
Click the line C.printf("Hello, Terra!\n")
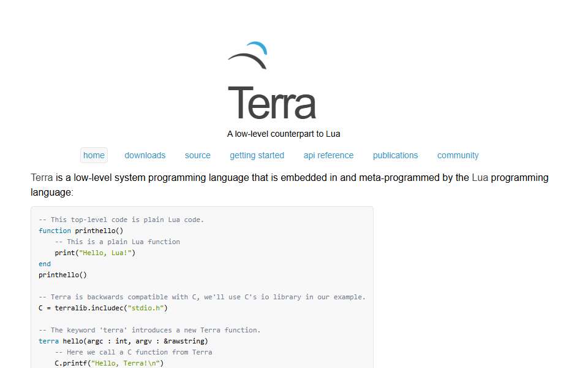[x=109, y=363]
